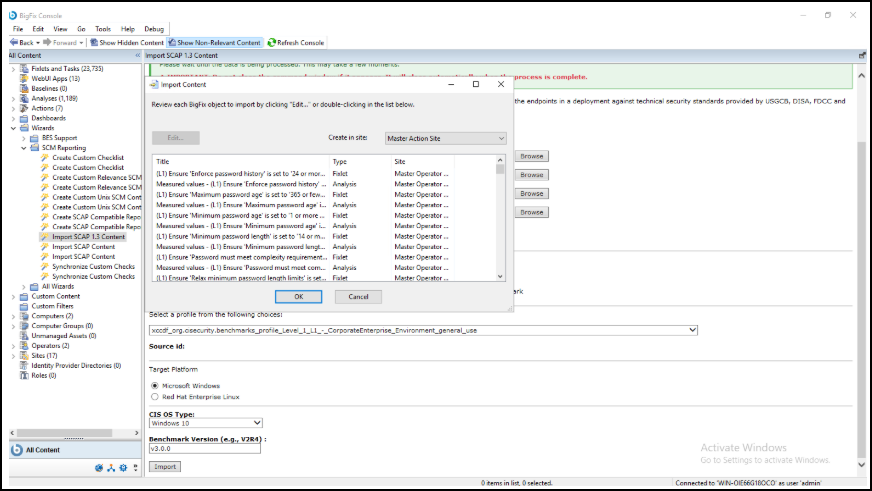Image resolution: width=872 pixels, height=491 pixels.
Task: Collapse the All Content navigation panel
Action: [138, 56]
